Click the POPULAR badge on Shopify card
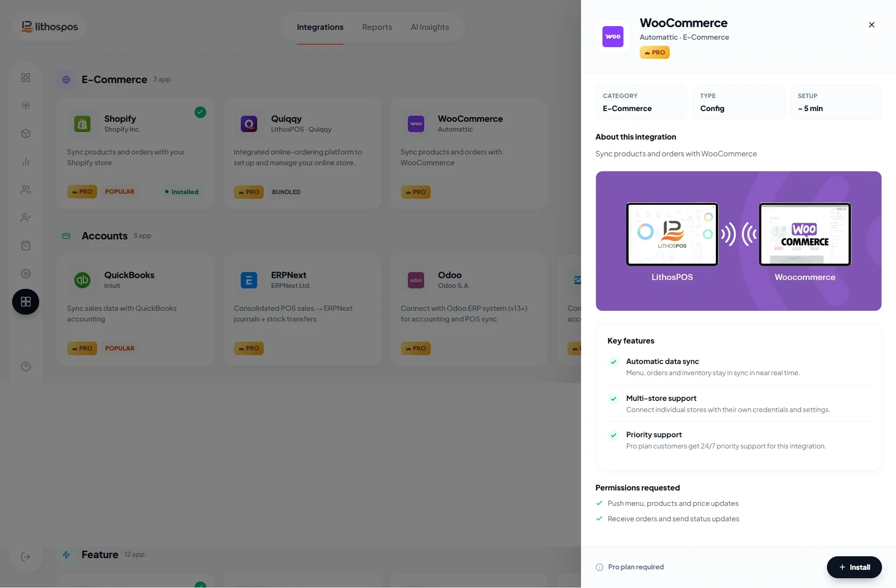This screenshot has width=896, height=588. point(119,191)
